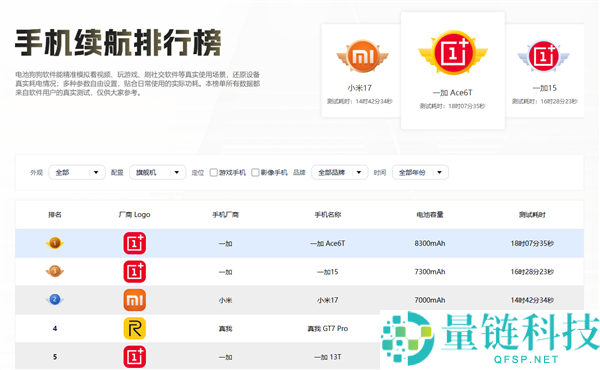Open the 外观 dropdown showing 全部

coord(77,173)
